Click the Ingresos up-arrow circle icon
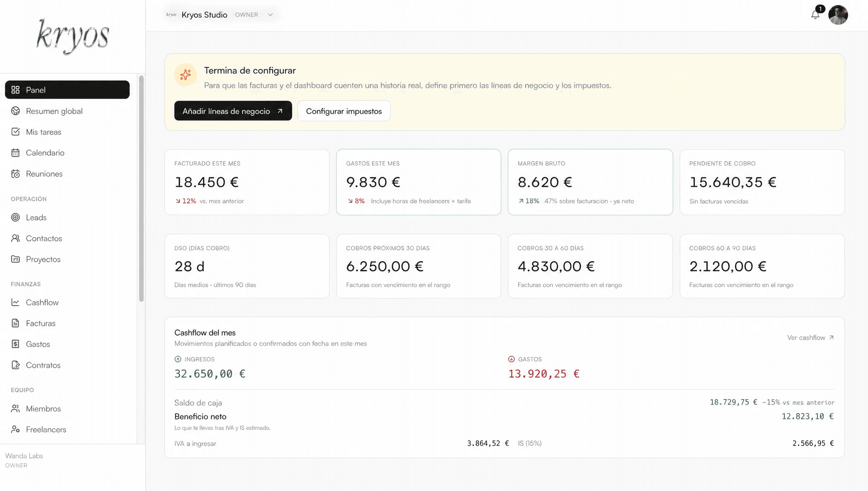This screenshot has height=491, width=868. [x=178, y=359]
